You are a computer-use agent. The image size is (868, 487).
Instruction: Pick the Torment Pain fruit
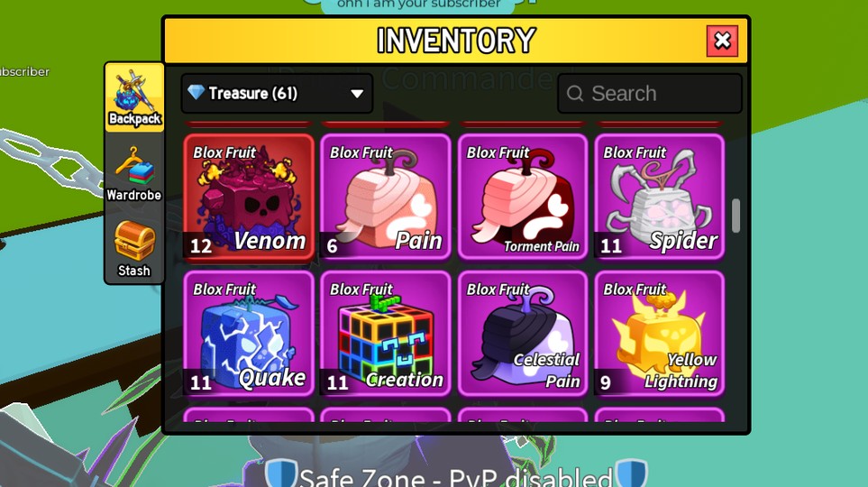point(523,197)
